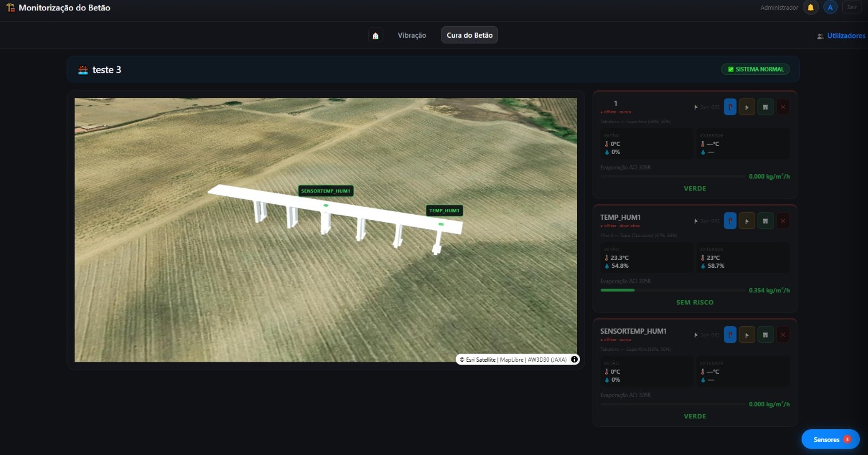This screenshot has width=868, height=455.
Task: Open the Utilizadores link
Action: [841, 36]
